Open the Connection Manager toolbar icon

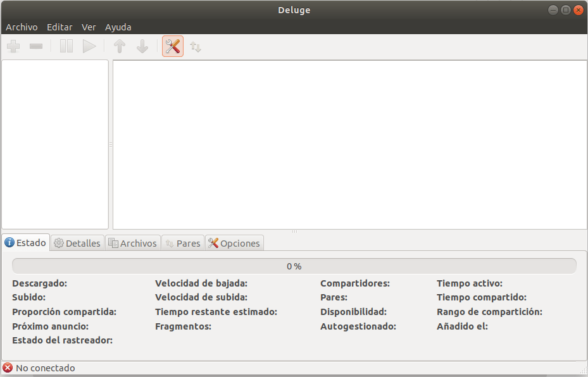point(196,47)
